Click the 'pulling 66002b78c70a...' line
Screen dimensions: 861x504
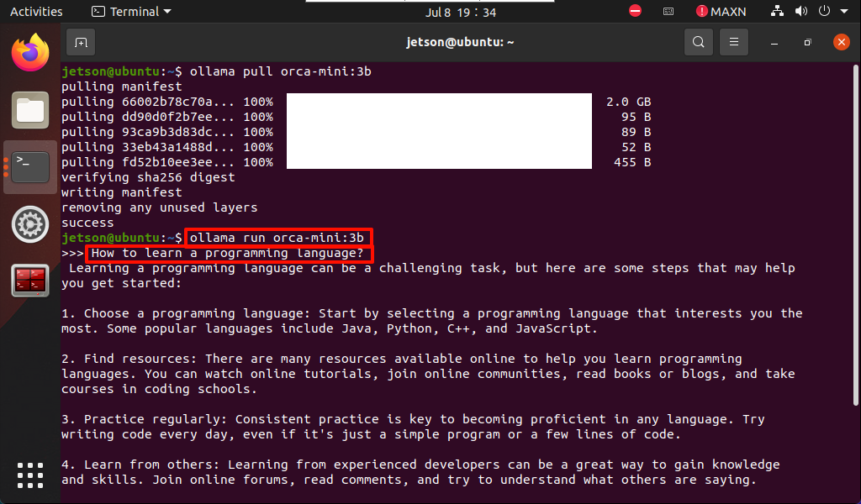click(x=167, y=102)
